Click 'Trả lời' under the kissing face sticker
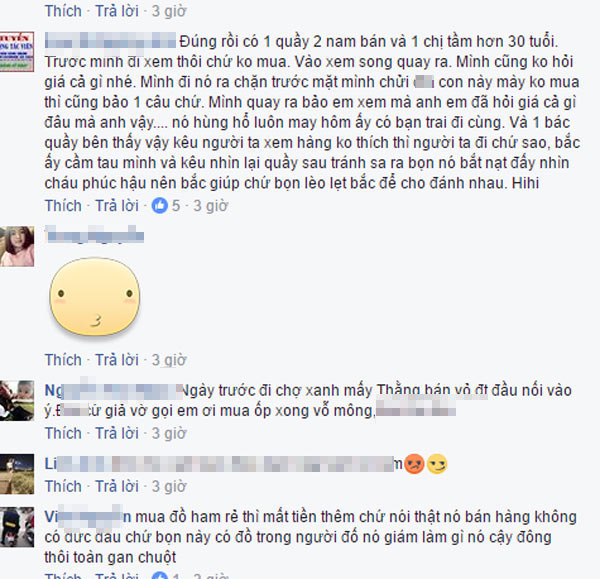600x579 pixels. (117, 360)
